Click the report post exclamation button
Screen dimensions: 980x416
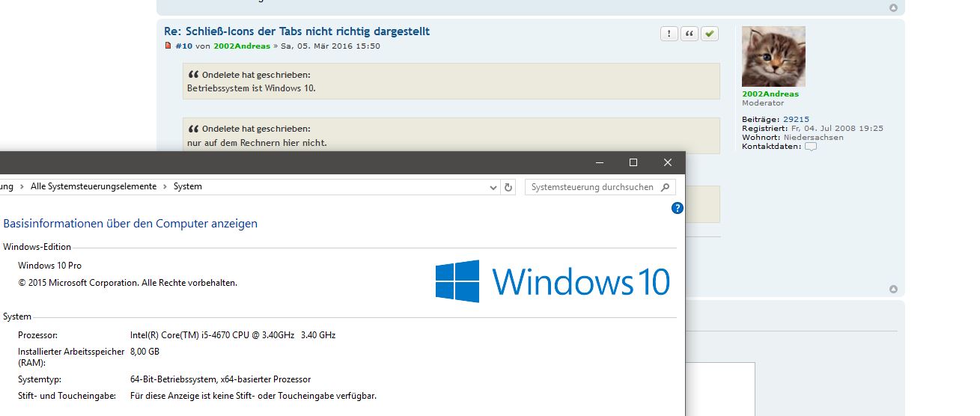click(x=669, y=34)
